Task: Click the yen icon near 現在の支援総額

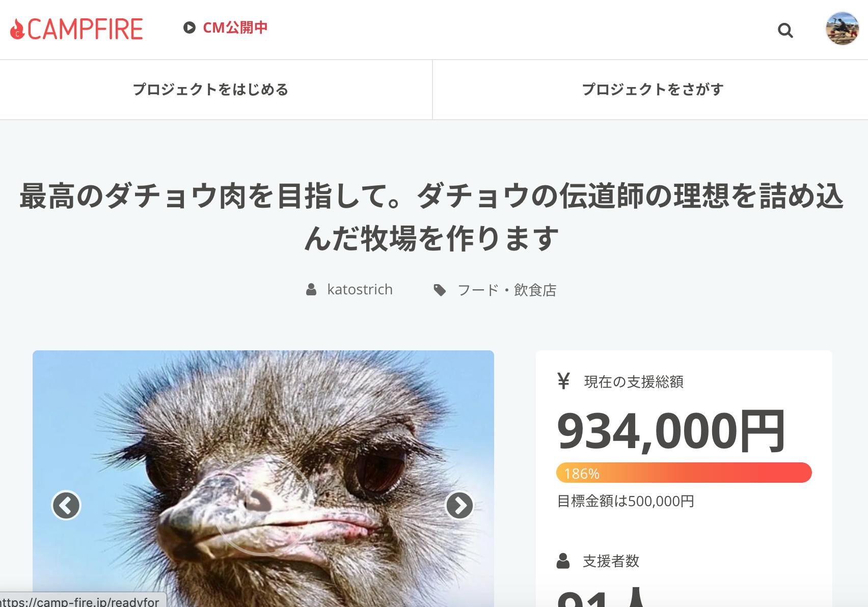Action: (563, 381)
